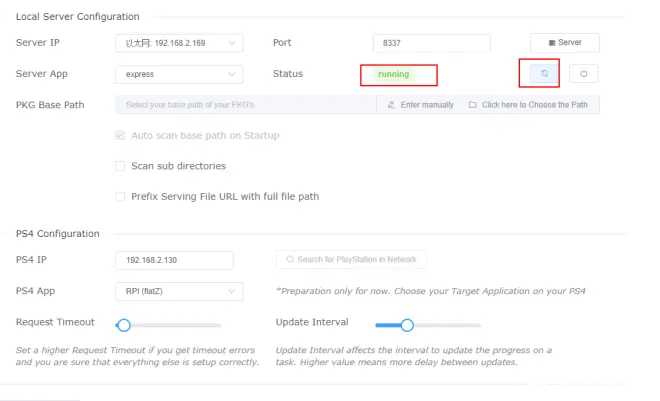Click Search for PlayStation in Network
Viewport: 660px width, 401px height.
tap(351, 260)
